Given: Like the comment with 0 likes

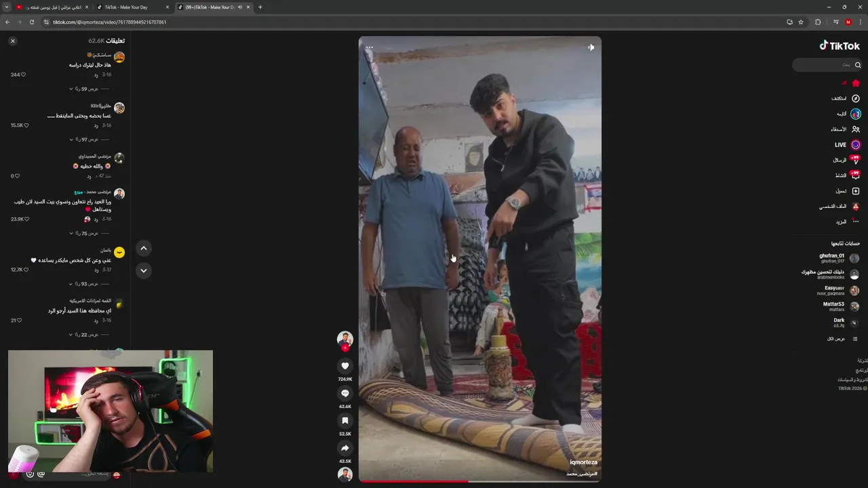Looking at the screenshot, I should [x=18, y=176].
